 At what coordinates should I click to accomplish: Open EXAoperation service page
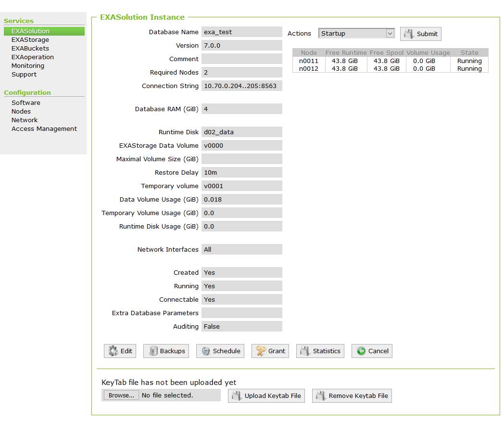click(33, 57)
